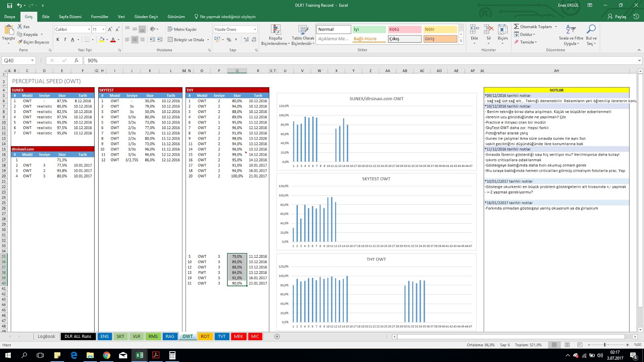Apply percent style to the selection
The image size is (644, 362).
click(x=229, y=39)
